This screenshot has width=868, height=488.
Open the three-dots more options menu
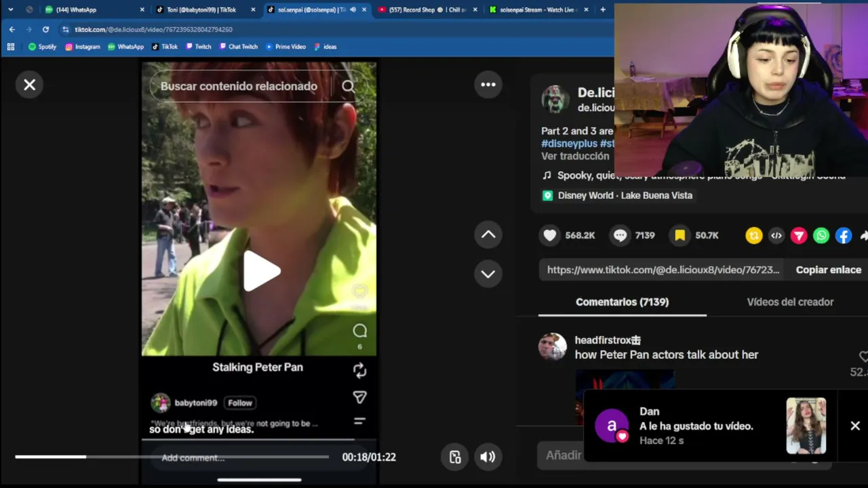pos(488,85)
